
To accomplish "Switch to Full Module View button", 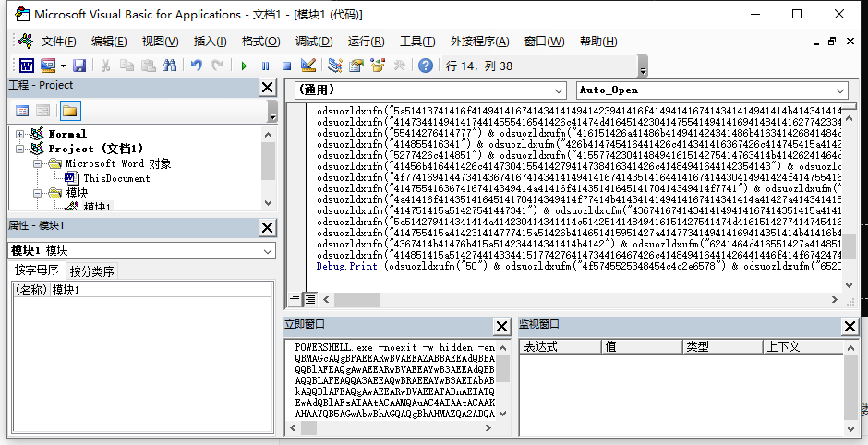I will 309,299.
